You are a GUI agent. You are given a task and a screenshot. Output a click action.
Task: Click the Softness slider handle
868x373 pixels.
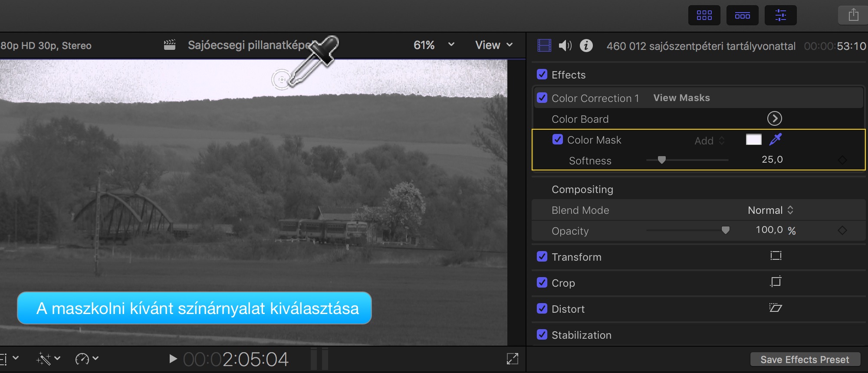click(661, 160)
